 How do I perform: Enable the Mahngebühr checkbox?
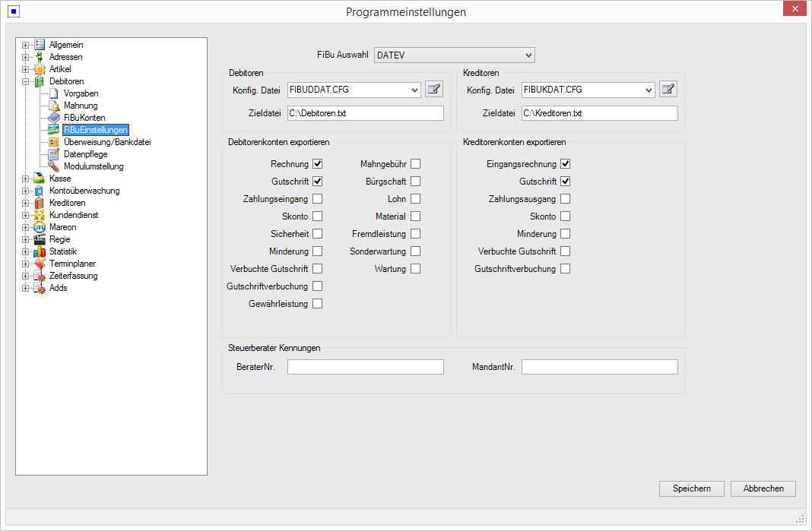(415, 164)
